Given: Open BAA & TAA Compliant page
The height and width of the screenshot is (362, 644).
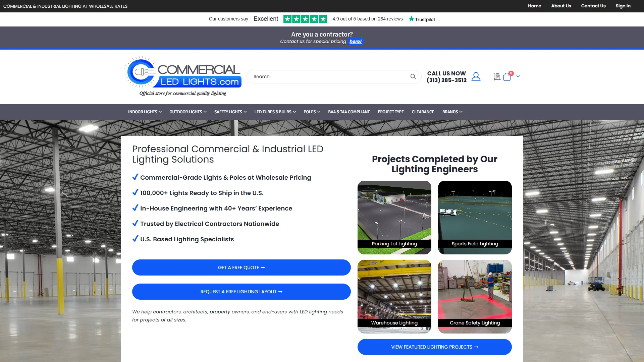Looking at the screenshot, I should [x=349, y=112].
